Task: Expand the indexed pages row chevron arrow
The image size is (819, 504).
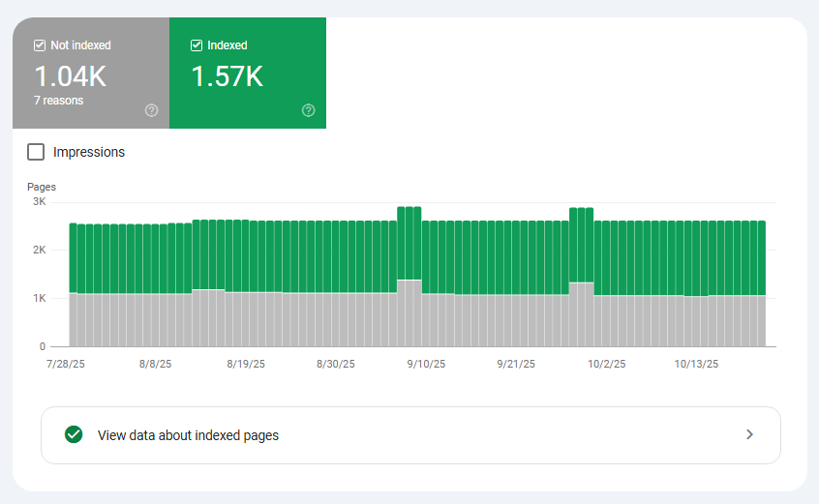Action: click(x=748, y=434)
